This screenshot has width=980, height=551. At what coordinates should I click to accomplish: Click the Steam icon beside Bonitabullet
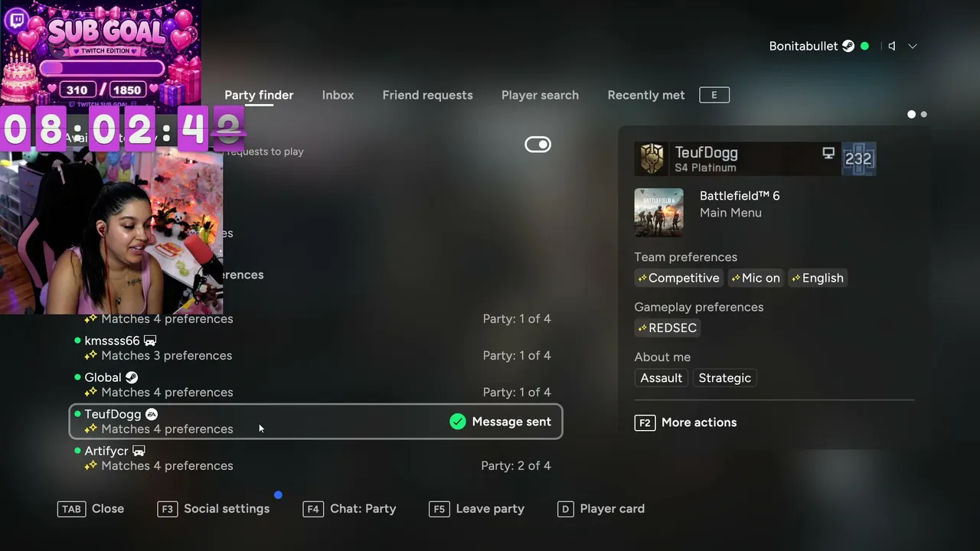tap(848, 46)
